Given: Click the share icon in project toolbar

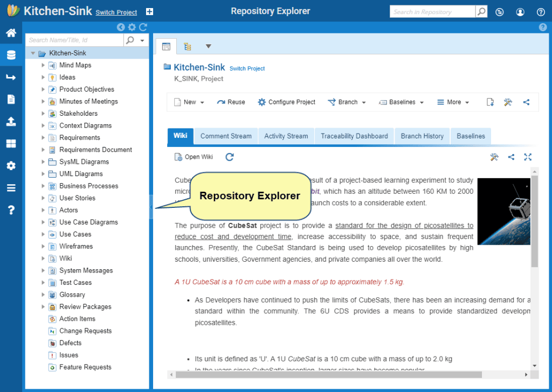Looking at the screenshot, I should click(526, 102).
